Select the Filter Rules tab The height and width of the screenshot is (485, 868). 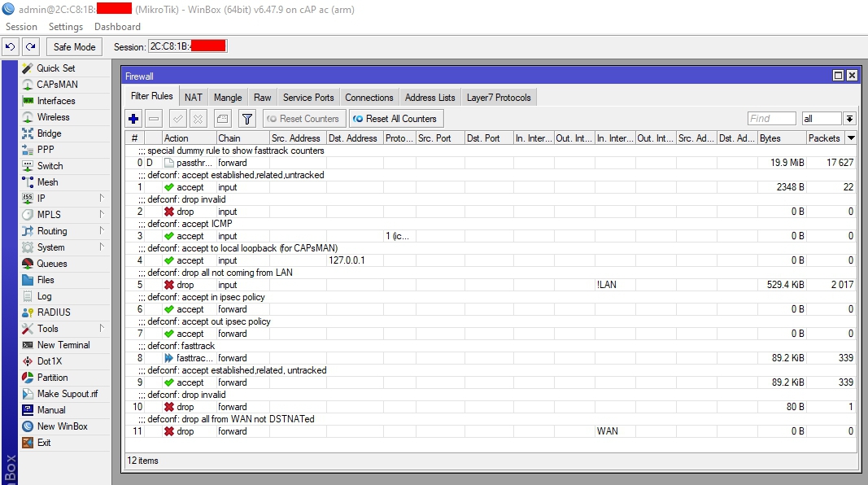pos(151,96)
